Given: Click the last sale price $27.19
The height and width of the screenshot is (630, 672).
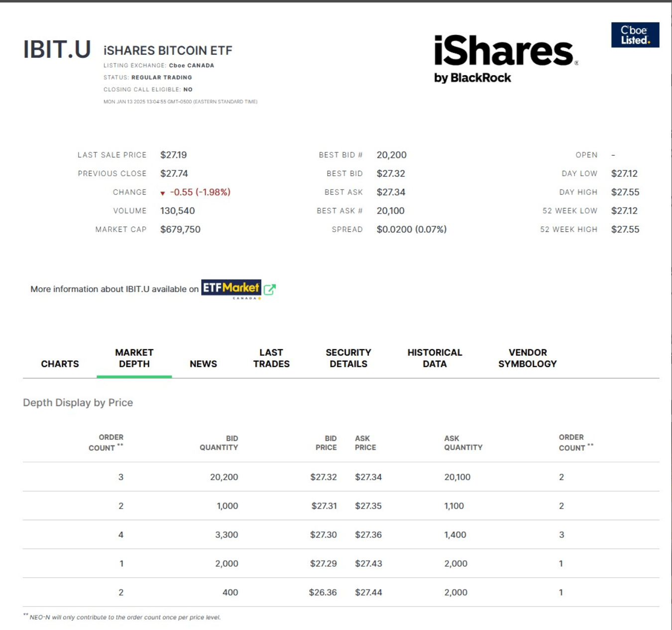Looking at the screenshot, I should [173, 155].
